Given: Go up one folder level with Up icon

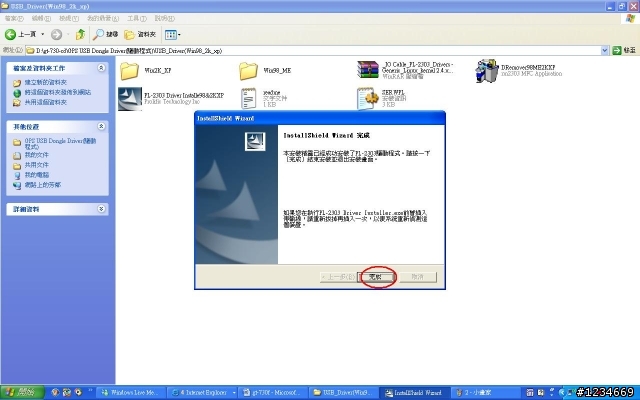Looking at the screenshot, I should tap(80, 35).
